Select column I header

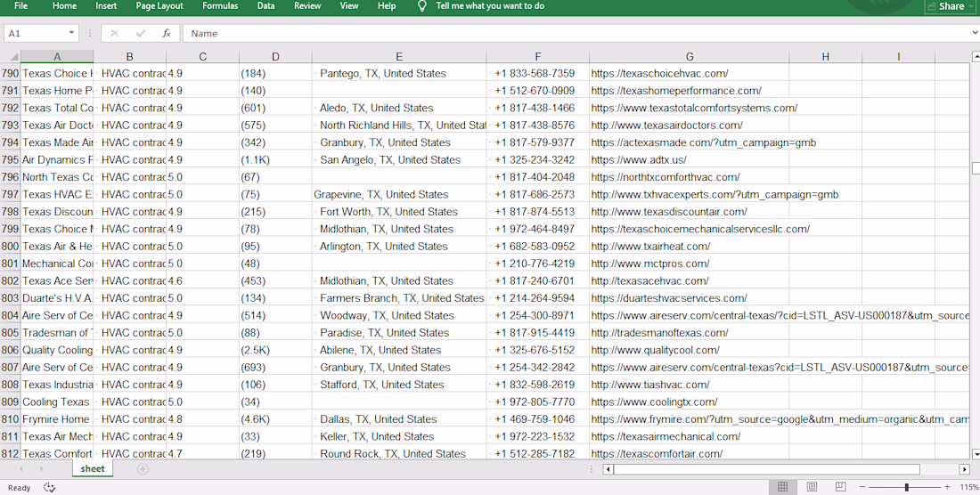pos(899,57)
